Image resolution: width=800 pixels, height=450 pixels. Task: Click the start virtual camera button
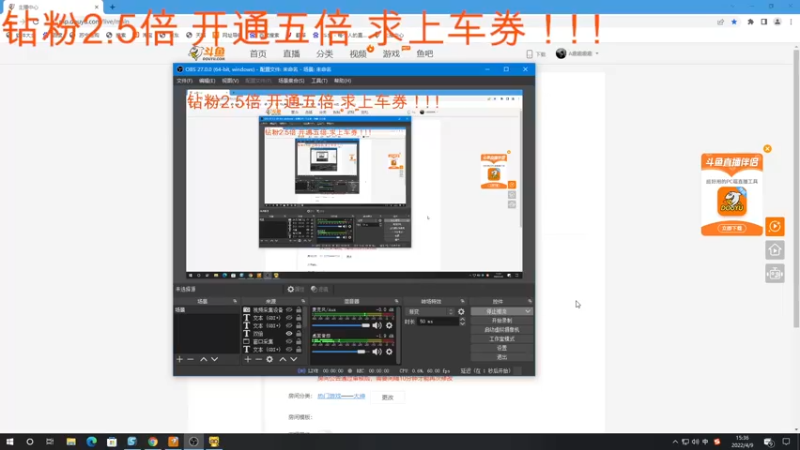(502, 330)
